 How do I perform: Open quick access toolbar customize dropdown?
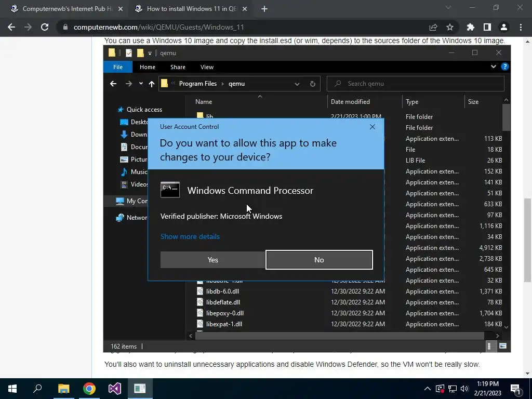(150, 54)
